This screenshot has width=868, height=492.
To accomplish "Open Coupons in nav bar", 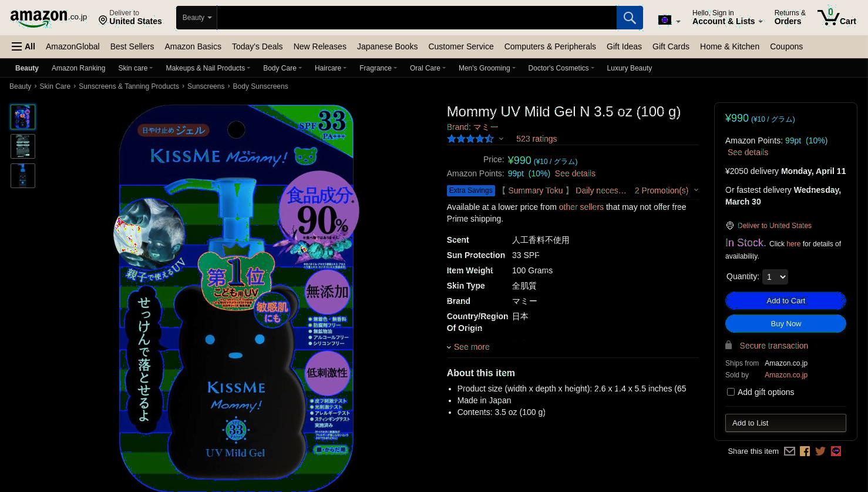I will click(x=786, y=46).
